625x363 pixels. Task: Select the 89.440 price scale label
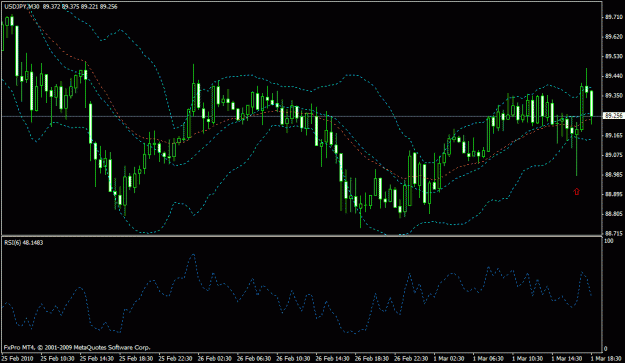coord(613,76)
